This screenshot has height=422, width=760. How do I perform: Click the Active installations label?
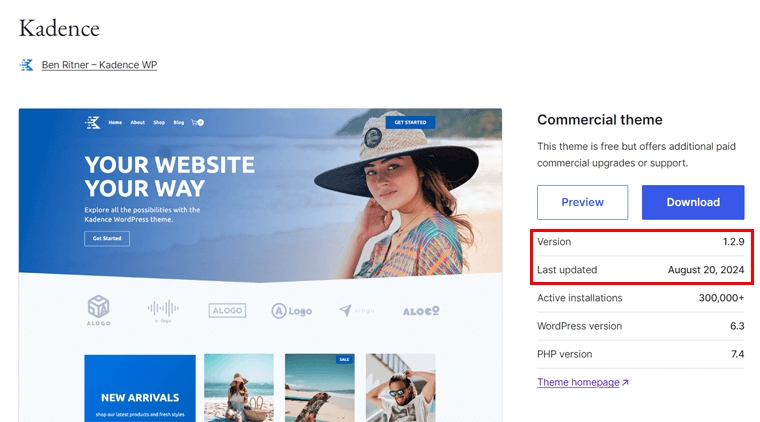coord(579,298)
